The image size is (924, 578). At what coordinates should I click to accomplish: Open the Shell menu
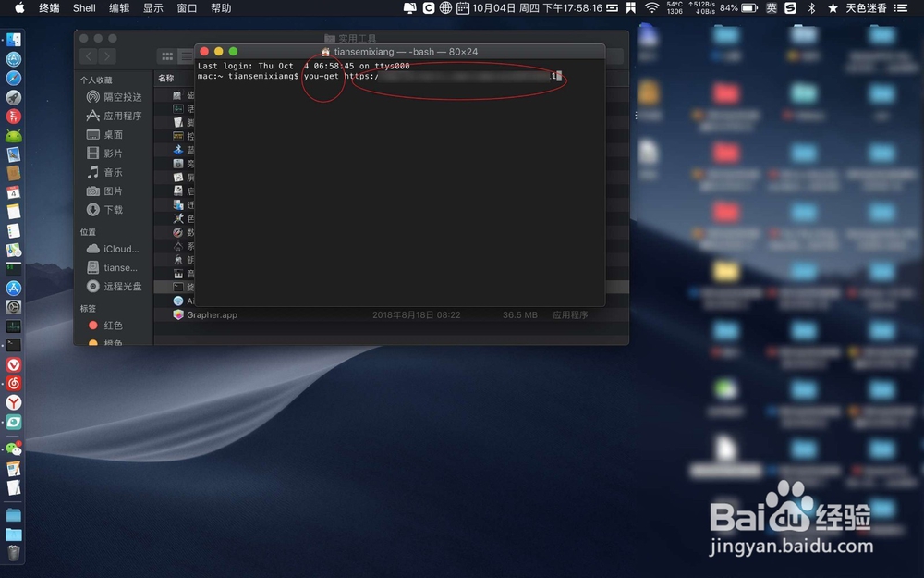[x=84, y=7]
